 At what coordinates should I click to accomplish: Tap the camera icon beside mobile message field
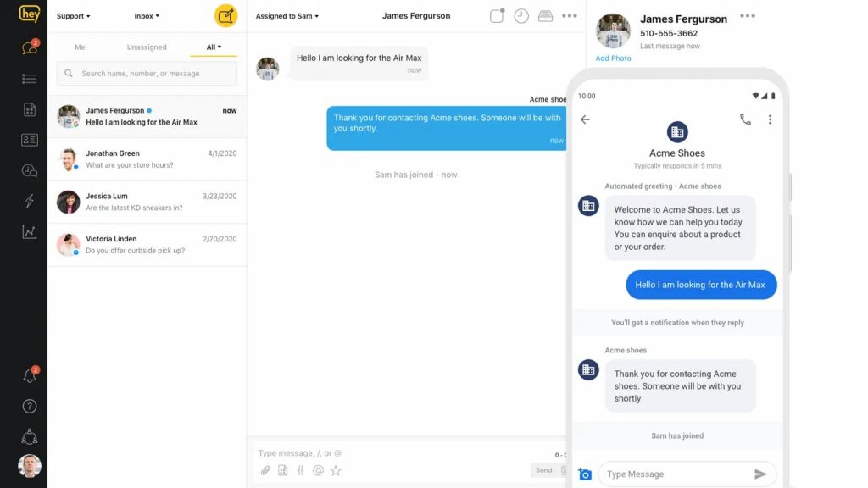tap(584, 474)
